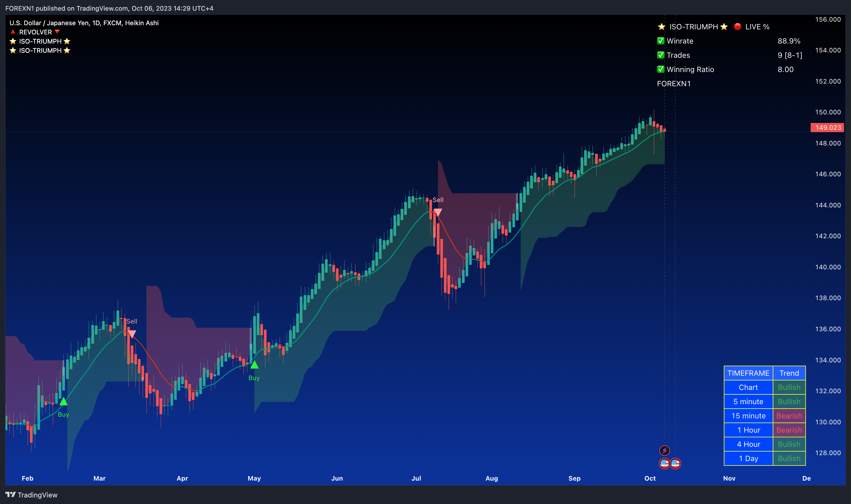Click the Bullish cell in the 4 Hour row
Viewport: 851px width, 504px height.
tap(789, 444)
